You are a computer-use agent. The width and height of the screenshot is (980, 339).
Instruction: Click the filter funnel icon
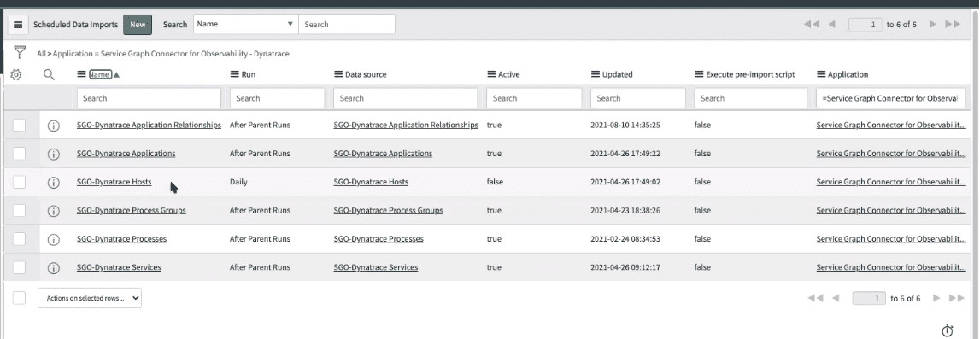20,51
